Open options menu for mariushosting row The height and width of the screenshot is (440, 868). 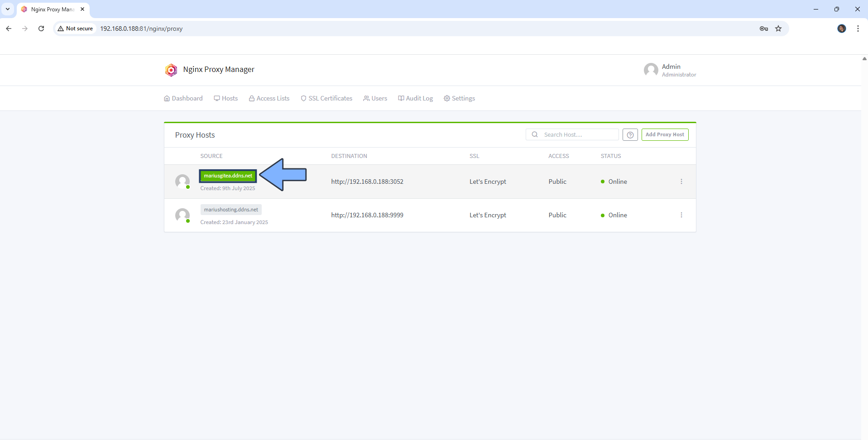pyautogui.click(x=681, y=215)
